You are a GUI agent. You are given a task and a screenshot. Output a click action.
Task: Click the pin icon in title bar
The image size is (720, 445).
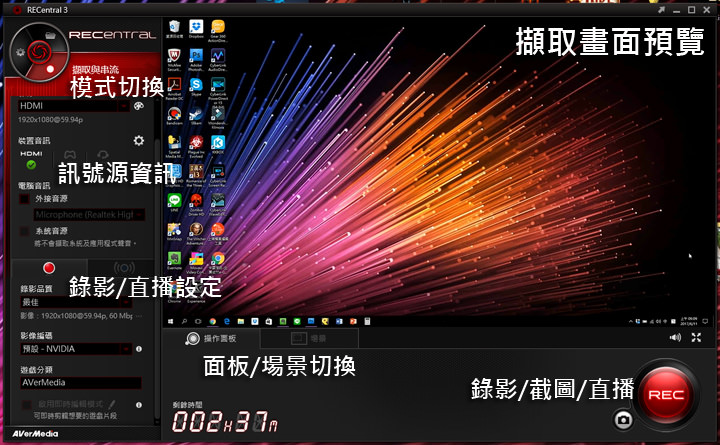661,10
